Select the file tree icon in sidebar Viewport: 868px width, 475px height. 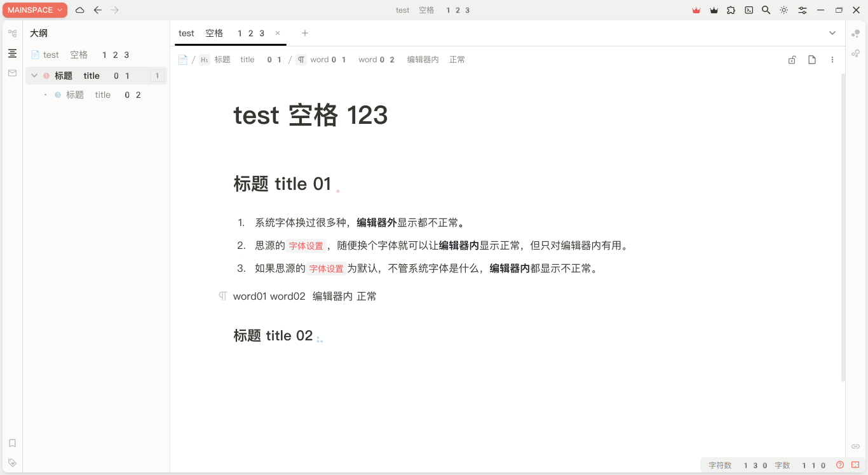click(x=11, y=32)
